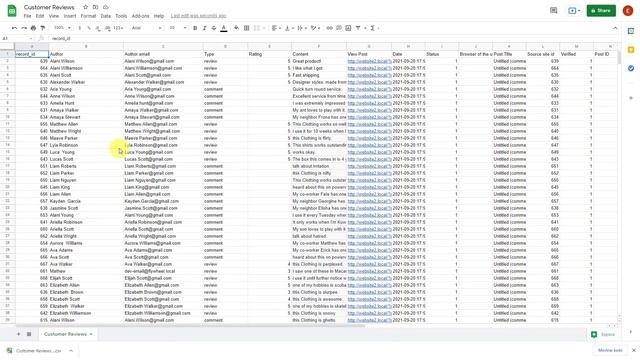Screen dimensions: 640x360
Task: Format cells as currency
Action: click(80, 28)
